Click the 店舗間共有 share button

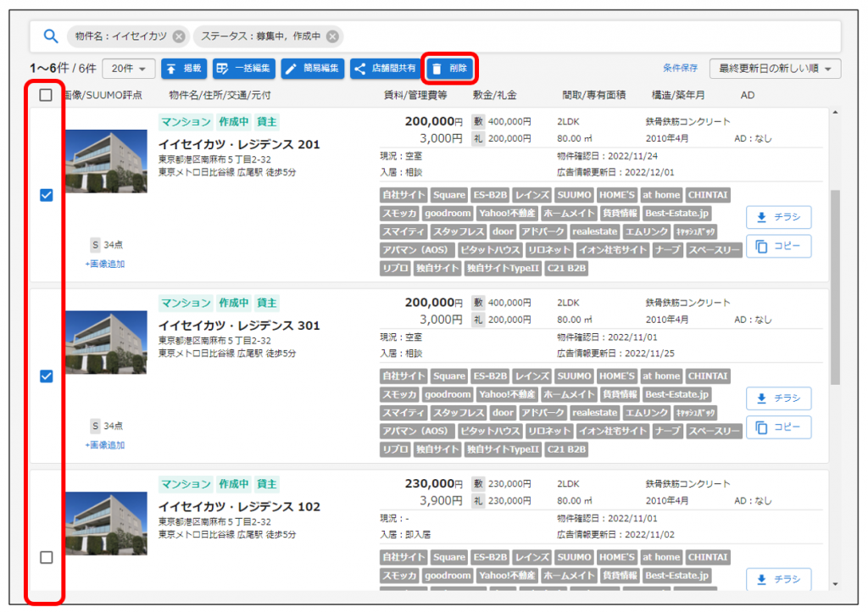385,69
